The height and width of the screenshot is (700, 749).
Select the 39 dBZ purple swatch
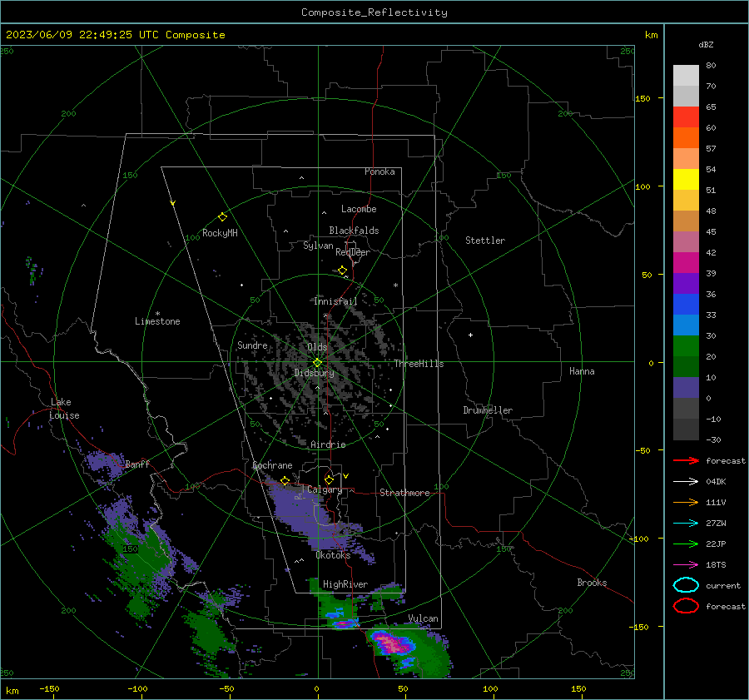(686, 283)
